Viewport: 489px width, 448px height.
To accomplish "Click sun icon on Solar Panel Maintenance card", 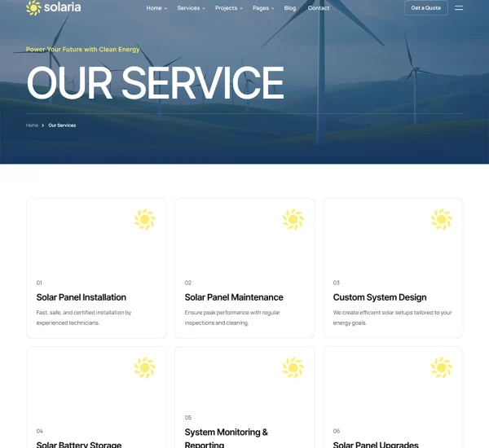I will 293,219.
